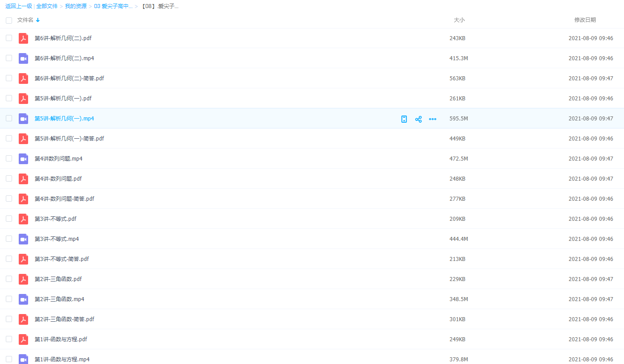The image size is (624, 364).
Task: Navigate to 我的资源 breadcrumb
Action: (76, 6)
